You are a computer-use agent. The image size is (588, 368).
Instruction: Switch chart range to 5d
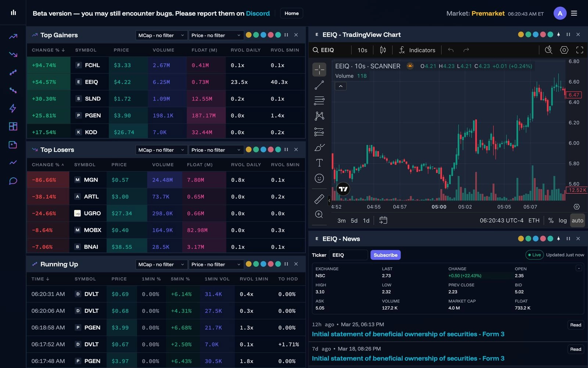pyautogui.click(x=354, y=220)
